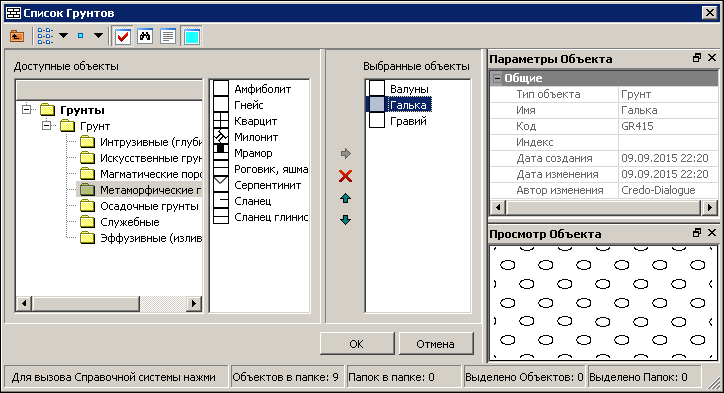Viewport: 724px width, 393px height.
Task: Select the Грунты root folder
Action: click(x=82, y=110)
